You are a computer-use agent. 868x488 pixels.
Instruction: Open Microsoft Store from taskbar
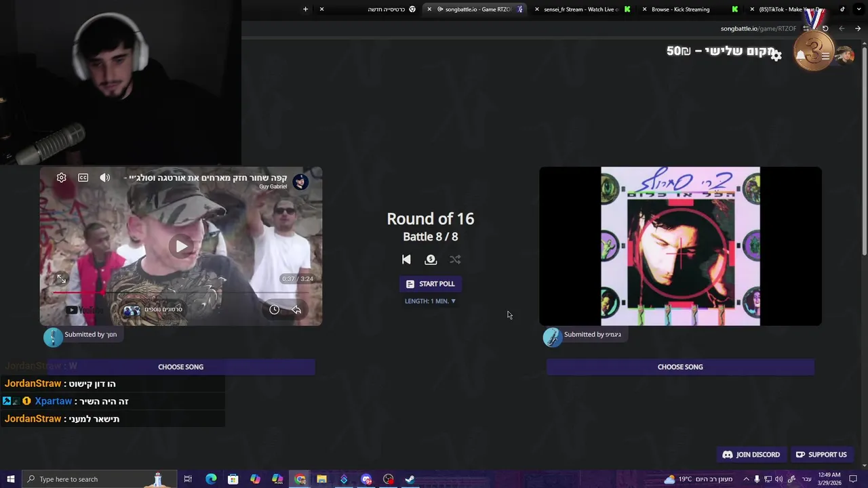tap(233, 479)
